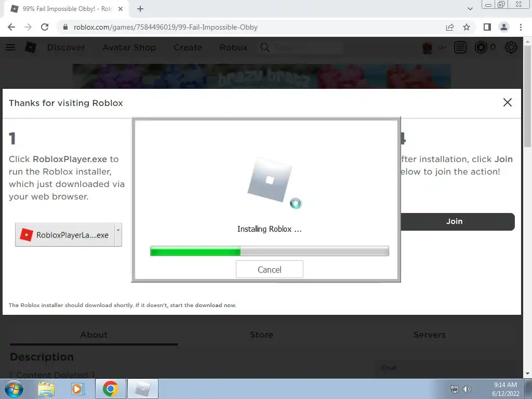Click the browser back arrow

tap(11, 27)
